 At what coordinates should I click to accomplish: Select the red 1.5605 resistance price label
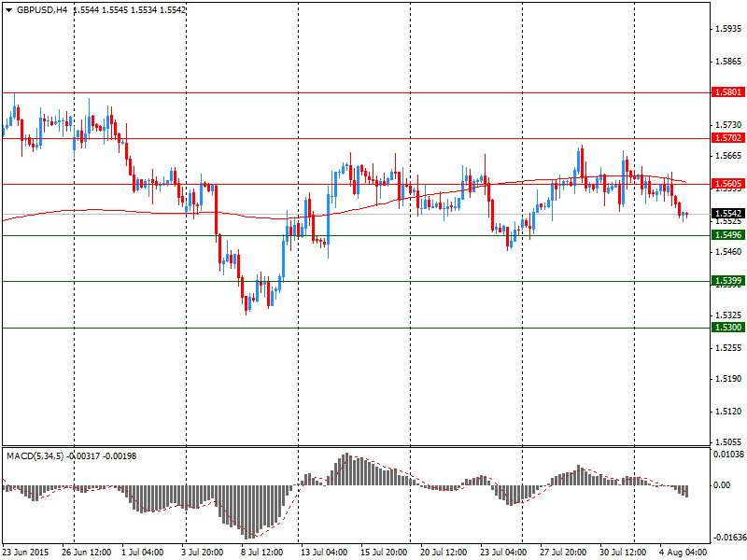(728, 184)
